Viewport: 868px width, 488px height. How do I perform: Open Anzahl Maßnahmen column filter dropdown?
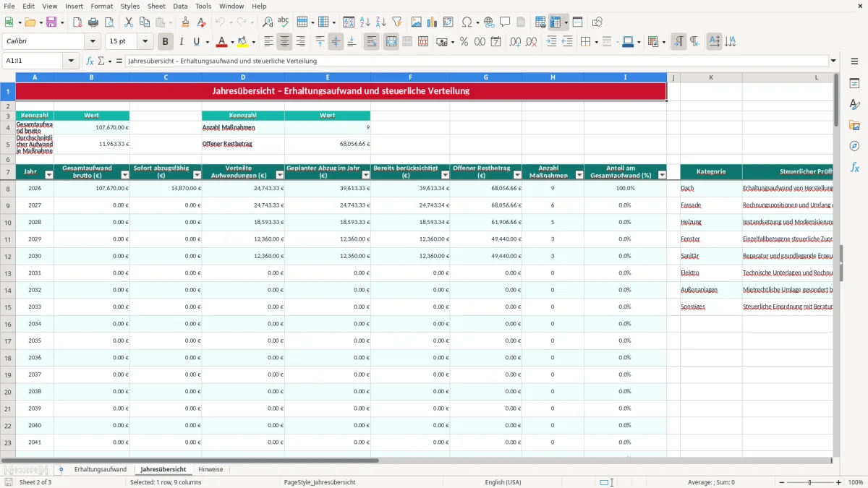coord(579,175)
